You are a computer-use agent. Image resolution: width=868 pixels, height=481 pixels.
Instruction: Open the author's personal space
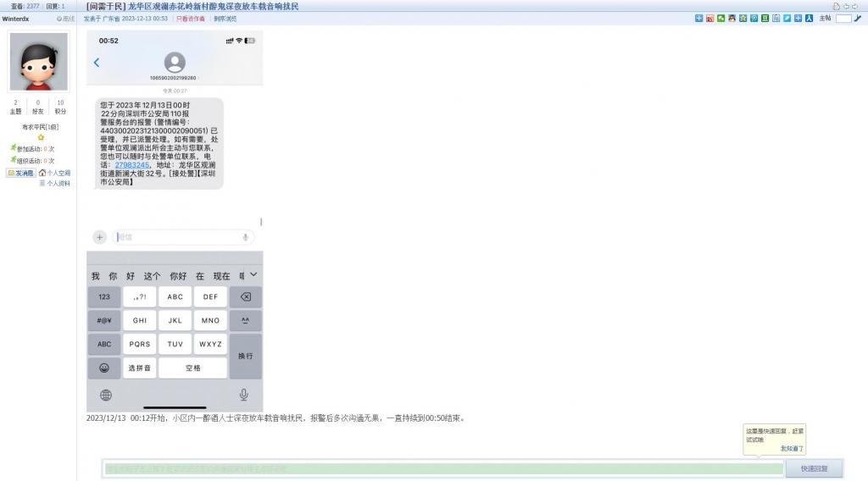tap(54, 173)
